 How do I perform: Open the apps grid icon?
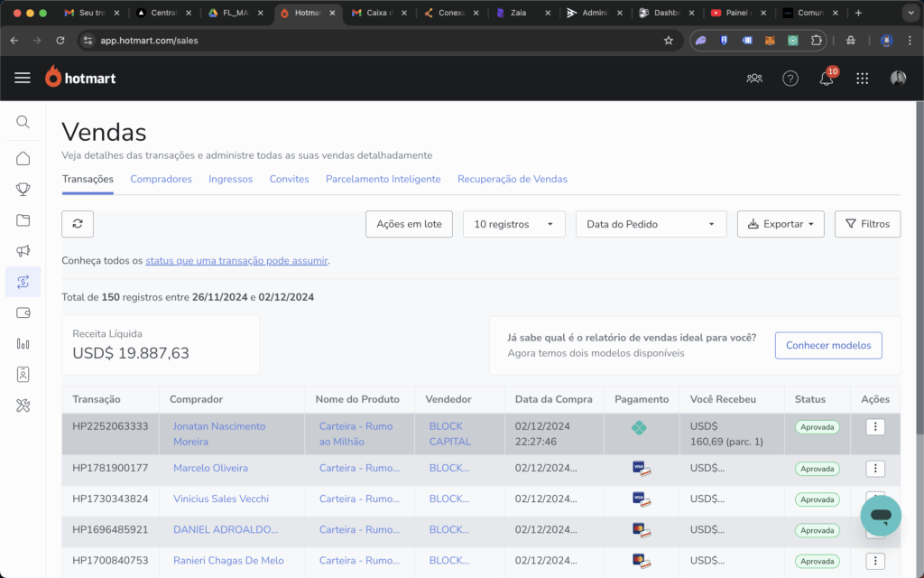pyautogui.click(x=862, y=78)
